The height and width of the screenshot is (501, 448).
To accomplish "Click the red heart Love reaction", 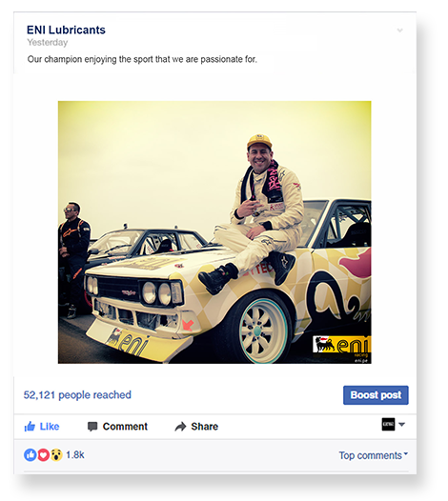I will tap(43, 454).
